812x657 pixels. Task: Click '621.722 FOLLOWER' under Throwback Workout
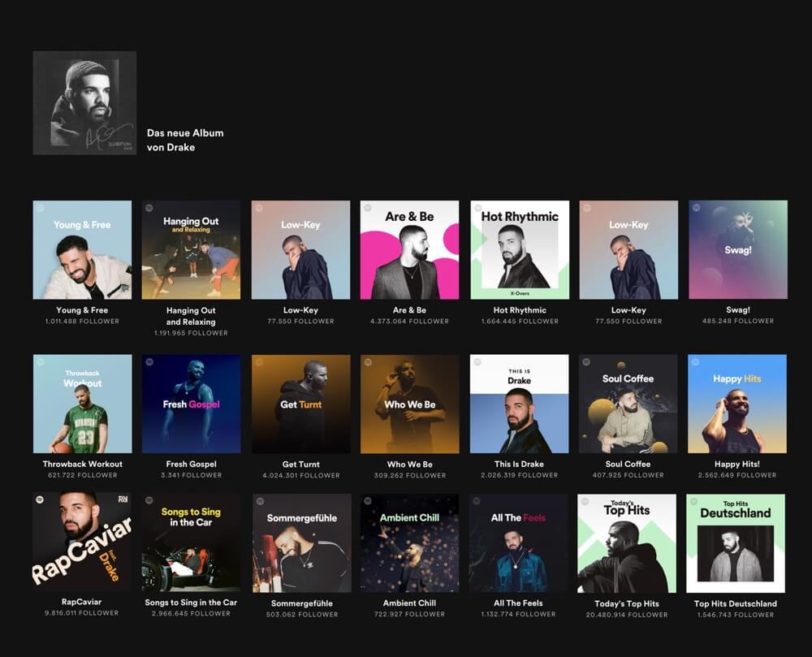pyautogui.click(x=83, y=475)
